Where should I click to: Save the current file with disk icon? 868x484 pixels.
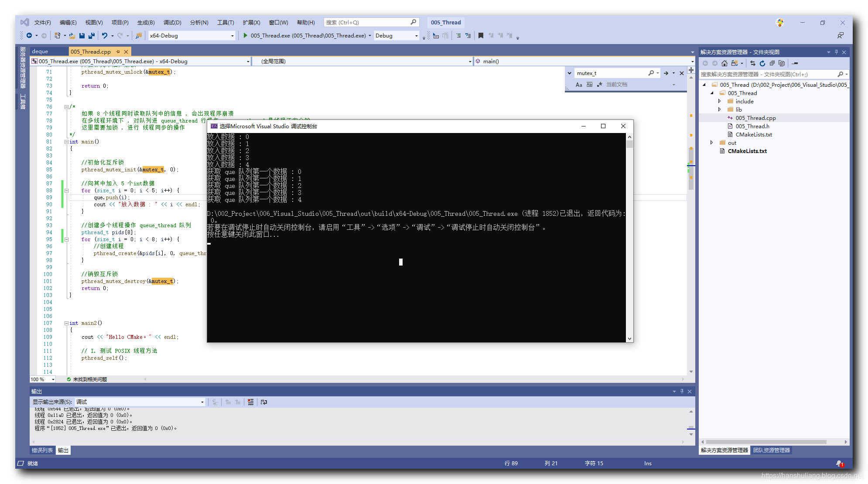point(82,35)
